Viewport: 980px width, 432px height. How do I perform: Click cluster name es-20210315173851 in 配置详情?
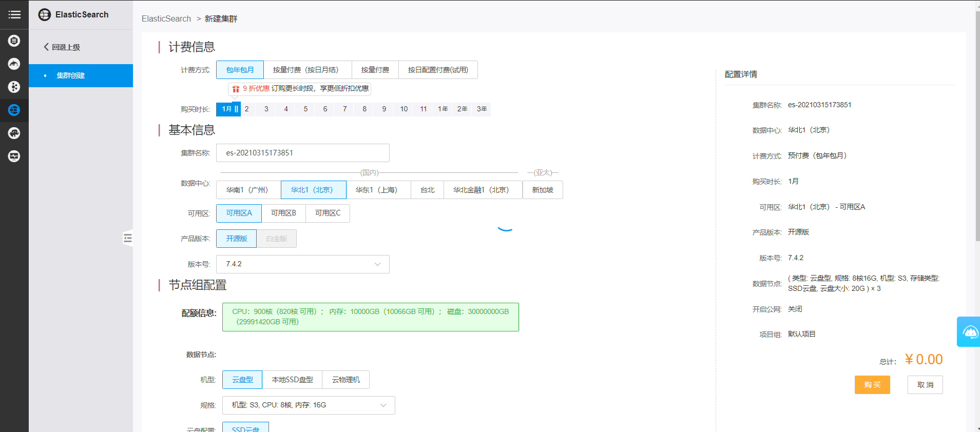pos(819,105)
